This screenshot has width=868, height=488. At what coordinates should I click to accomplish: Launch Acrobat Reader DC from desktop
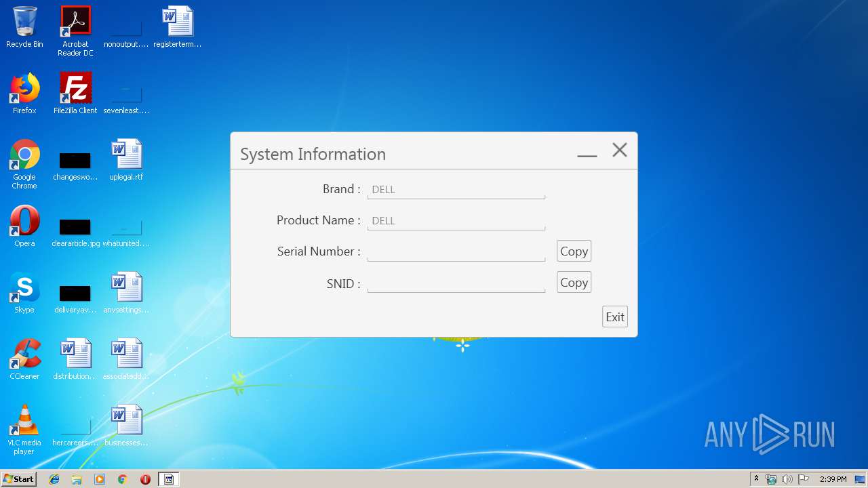point(75,32)
